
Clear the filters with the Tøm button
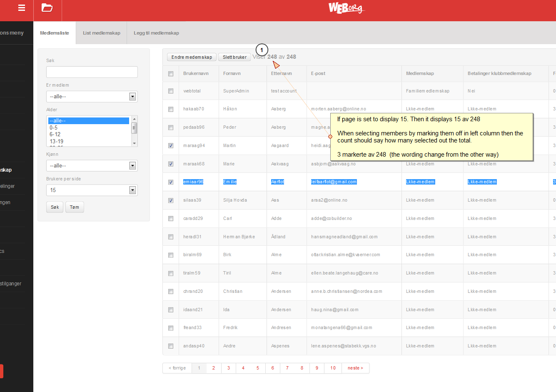tap(75, 207)
